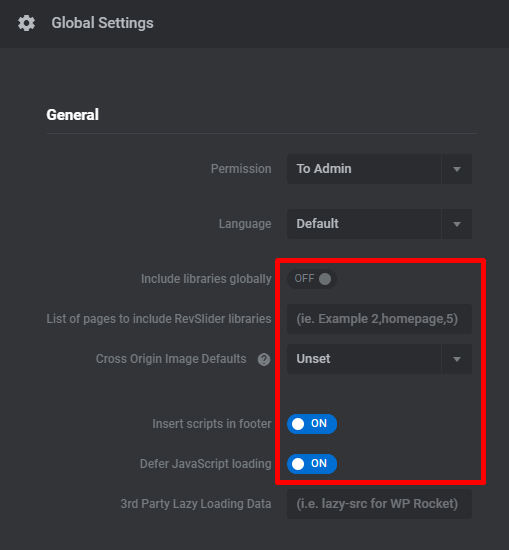The image size is (509, 550).
Task: Toggle Include libraries globally switch
Action: [x=312, y=279]
